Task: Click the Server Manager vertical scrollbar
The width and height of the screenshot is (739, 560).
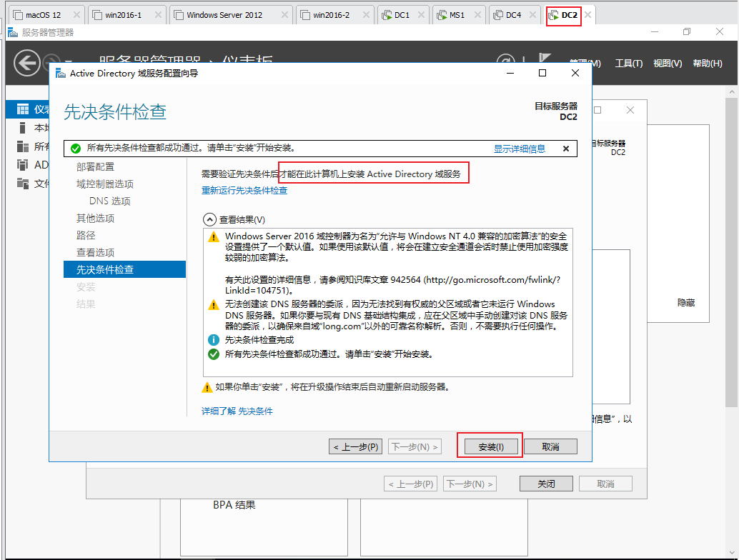Action: 731,252
